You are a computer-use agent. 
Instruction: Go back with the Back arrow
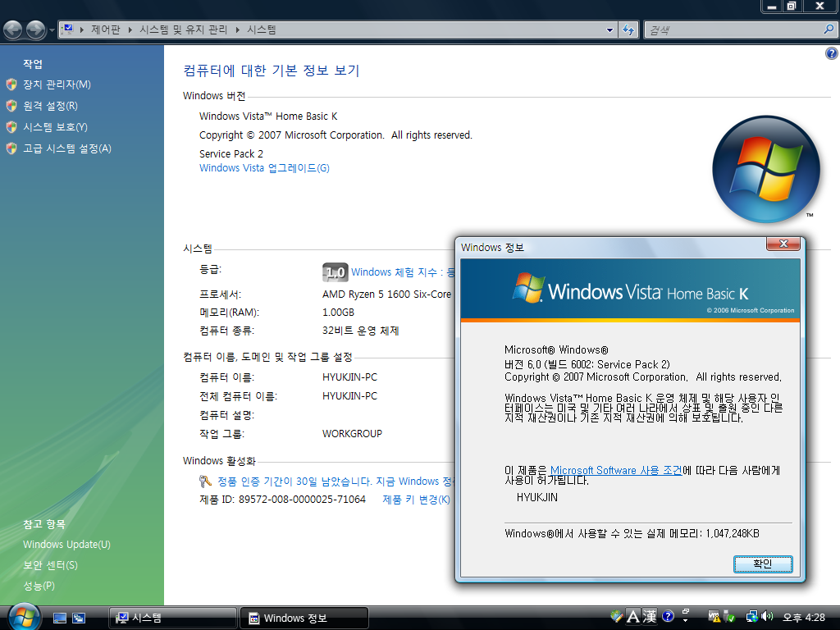pos(13,30)
